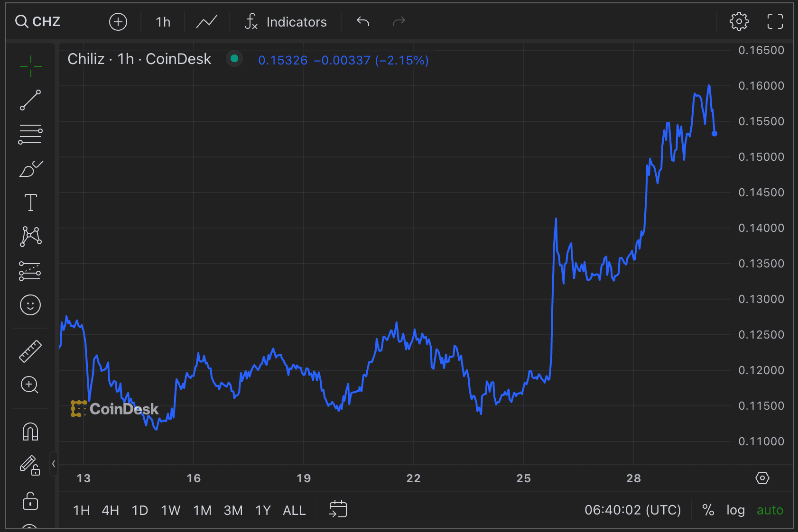The image size is (798, 532).
Task: Select the trend line drawing tool
Action: (30, 100)
